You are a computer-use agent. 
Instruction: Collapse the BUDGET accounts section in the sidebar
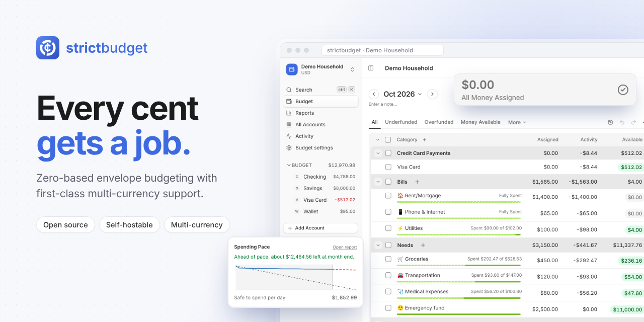[x=289, y=165]
